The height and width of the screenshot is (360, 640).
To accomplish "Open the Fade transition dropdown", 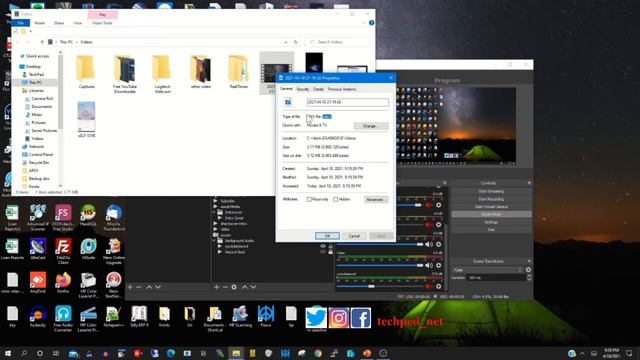I will pos(487,270).
